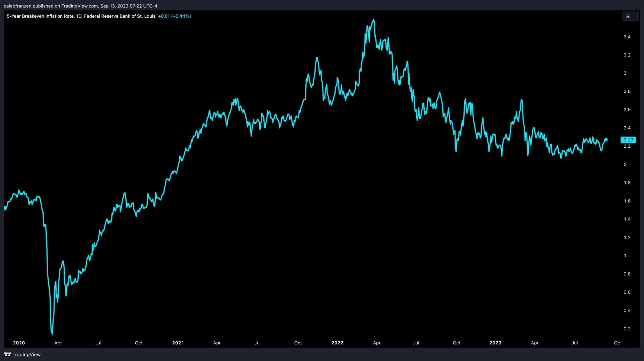Click the 0.2 level on price axis
Screen dimensions: 644x361
pos(627,329)
